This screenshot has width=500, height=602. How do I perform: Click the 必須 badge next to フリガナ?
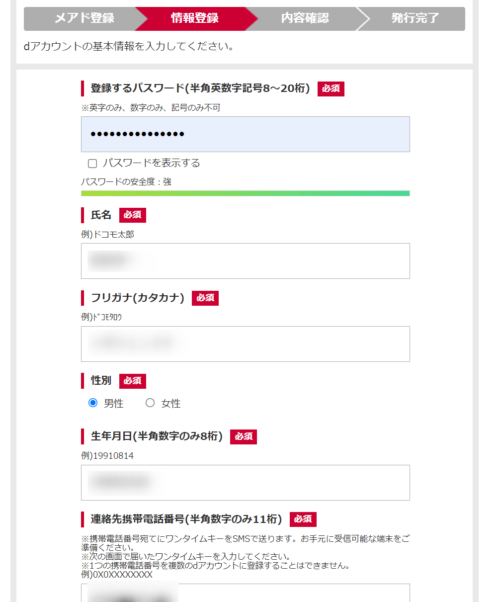click(205, 298)
